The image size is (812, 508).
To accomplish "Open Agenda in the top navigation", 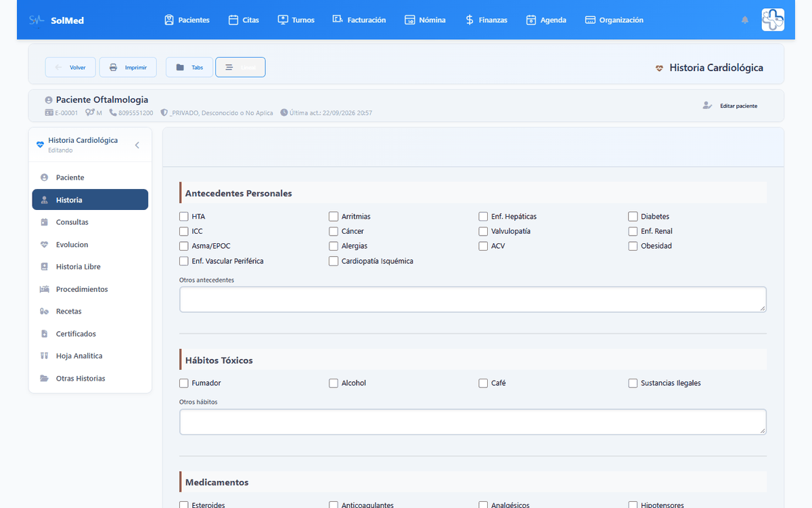I will (546, 20).
